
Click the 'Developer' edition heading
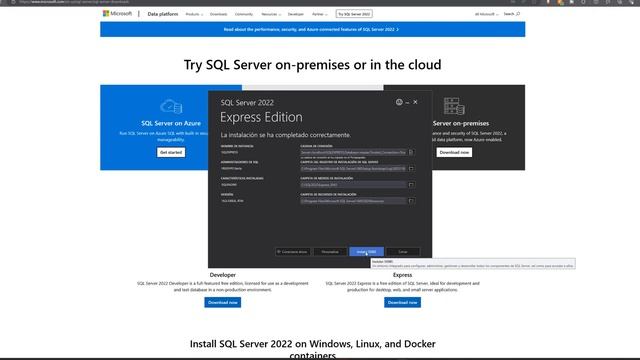point(222,275)
